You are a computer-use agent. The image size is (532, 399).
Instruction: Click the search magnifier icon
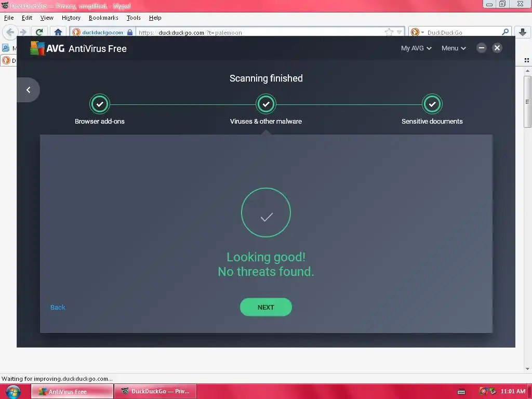[505, 32]
